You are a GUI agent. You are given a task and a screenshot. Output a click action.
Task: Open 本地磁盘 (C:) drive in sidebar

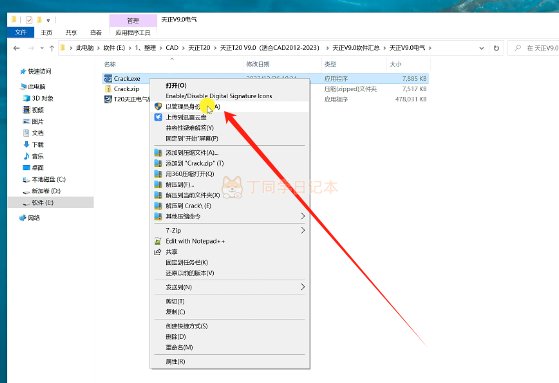coord(48,179)
